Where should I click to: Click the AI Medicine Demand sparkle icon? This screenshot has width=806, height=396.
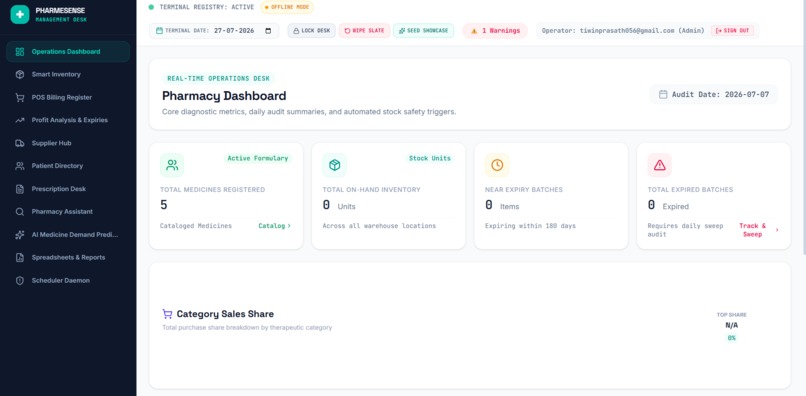point(20,235)
